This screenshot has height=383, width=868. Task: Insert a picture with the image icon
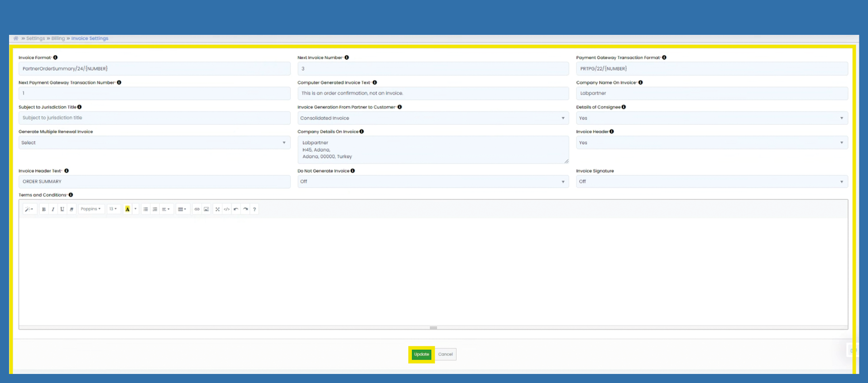click(206, 209)
